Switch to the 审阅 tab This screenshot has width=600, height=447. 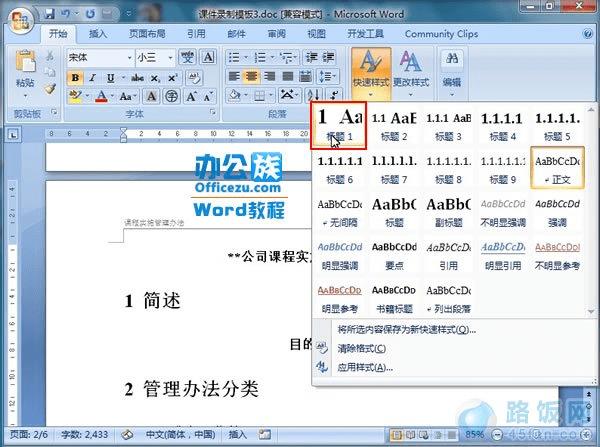[276, 34]
